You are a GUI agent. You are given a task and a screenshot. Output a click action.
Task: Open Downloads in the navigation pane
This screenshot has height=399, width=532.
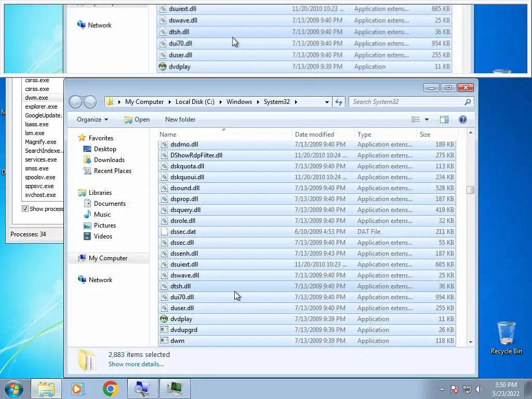click(x=109, y=160)
